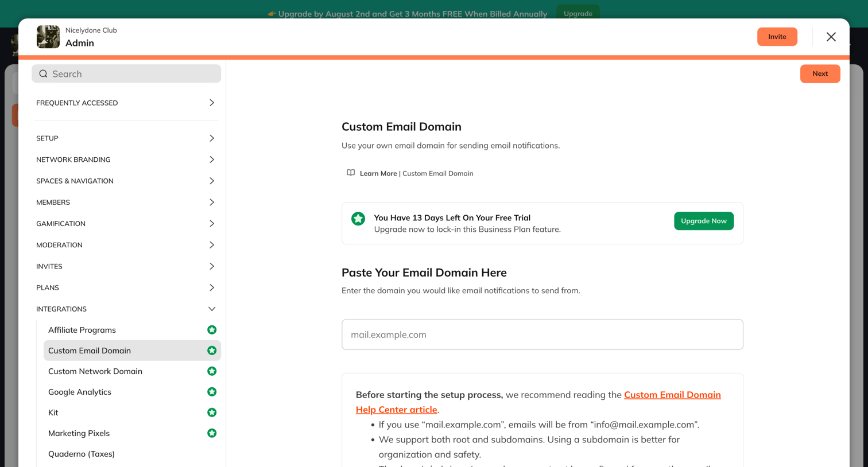Click the Nicelydone Club logo thumbnail
Image resolution: width=868 pixels, height=467 pixels.
click(x=48, y=37)
